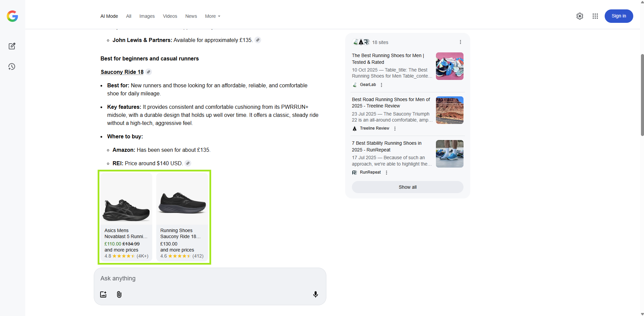The image size is (644, 316).
Task: Expand the More search filters dropdown
Action: [x=212, y=16]
